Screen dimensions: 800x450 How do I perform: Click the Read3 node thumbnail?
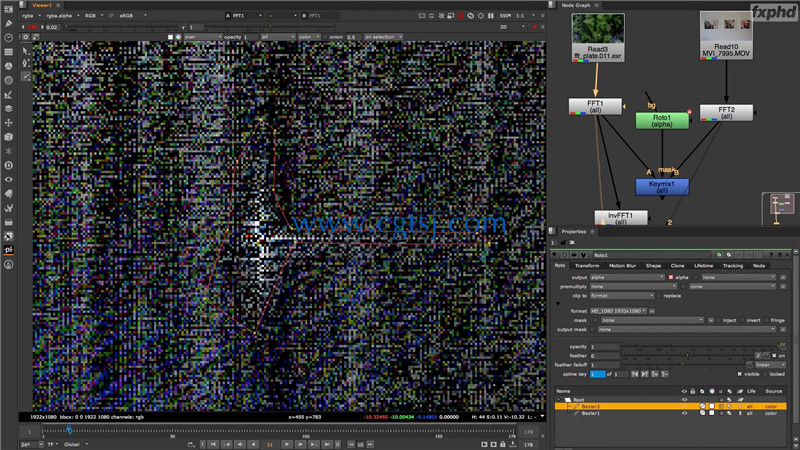click(598, 29)
